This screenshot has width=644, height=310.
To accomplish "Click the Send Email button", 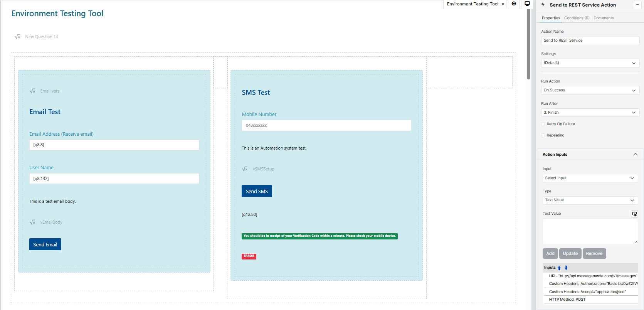I will pos(45,244).
